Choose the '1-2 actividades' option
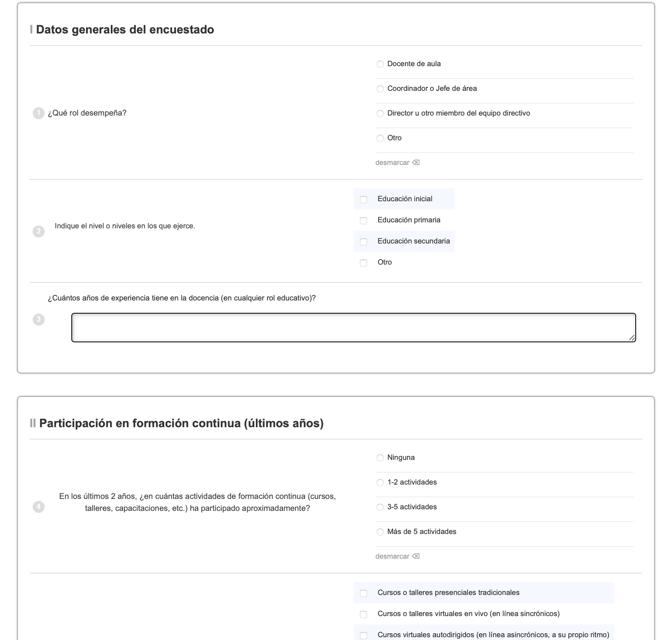 coord(380,483)
